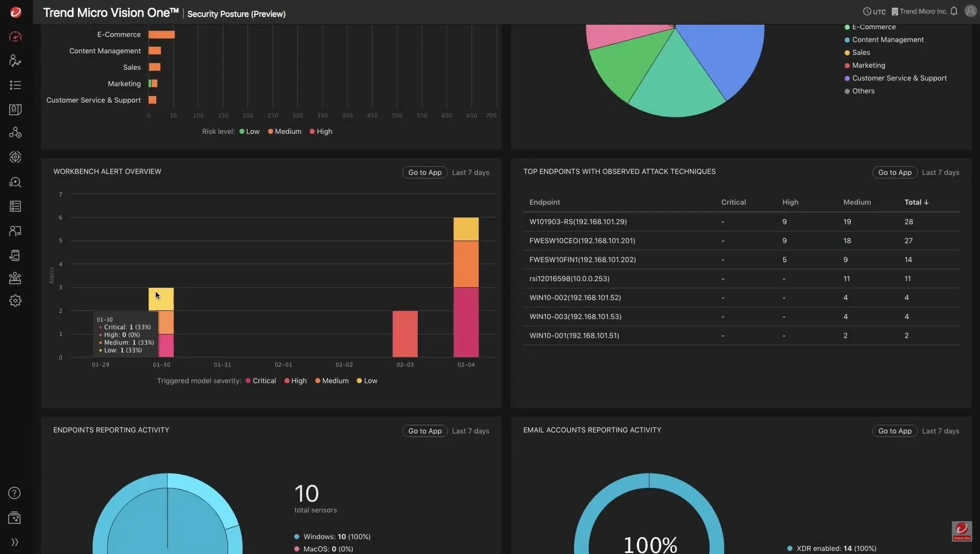Click the Endpoint column header

pyautogui.click(x=544, y=202)
